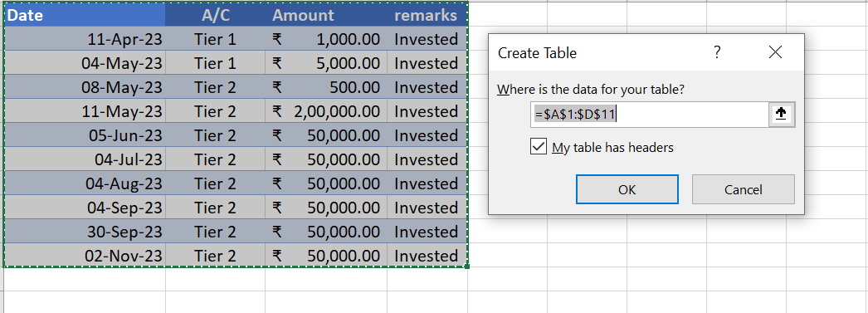868x313 pixels.
Task: Select the 500.00 amount cell
Action: point(326,87)
